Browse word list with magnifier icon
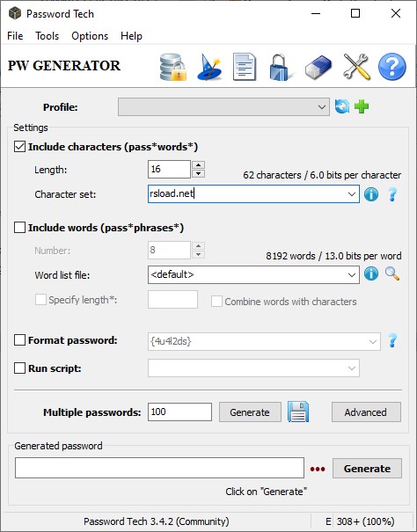The height and width of the screenshot is (532, 417). pos(392,273)
